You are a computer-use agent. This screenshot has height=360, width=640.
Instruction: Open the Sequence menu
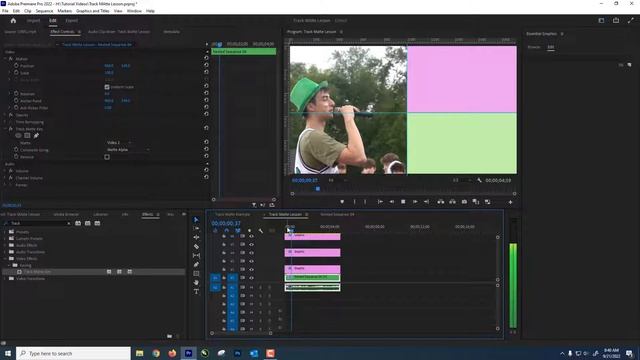click(44, 11)
